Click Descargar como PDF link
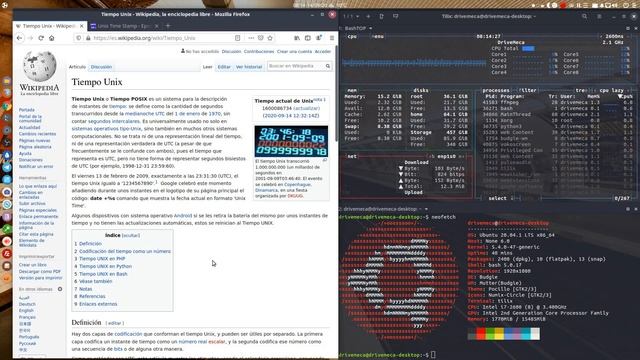The height and width of the screenshot is (360, 640). [x=40, y=271]
